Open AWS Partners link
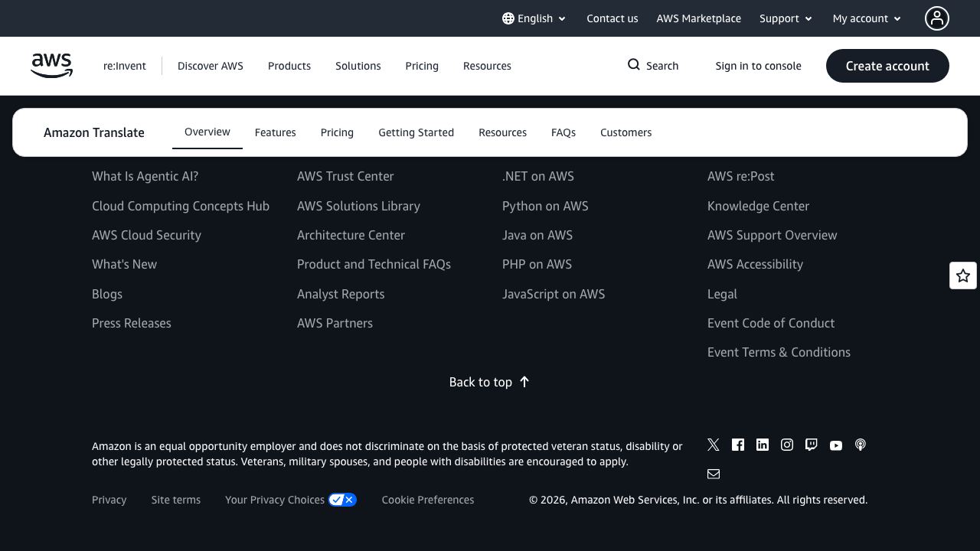Screen dimensions: 980x551 335,323
